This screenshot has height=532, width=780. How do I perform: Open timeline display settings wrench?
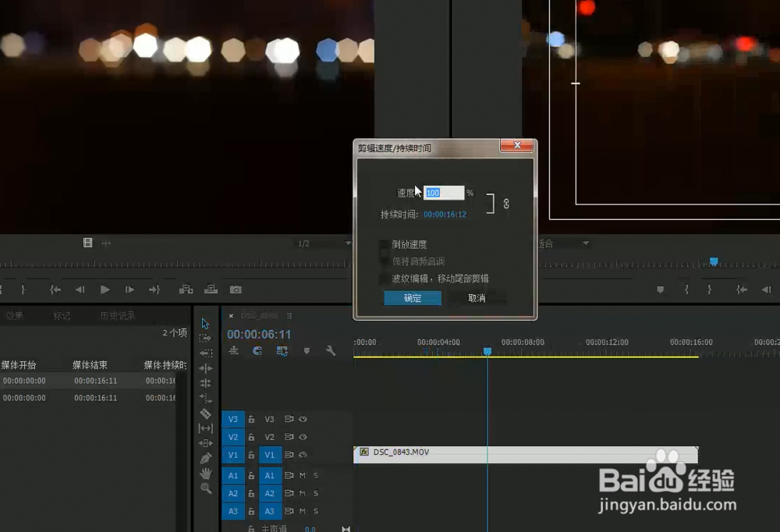[x=330, y=351]
